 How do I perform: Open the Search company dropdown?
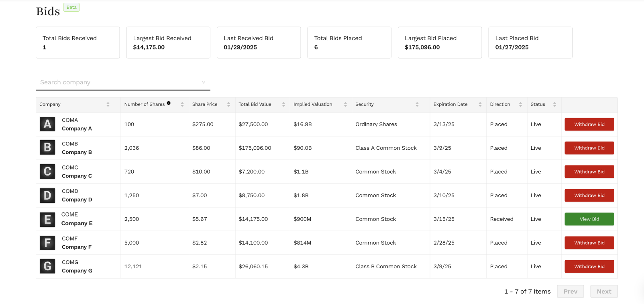[x=123, y=82]
